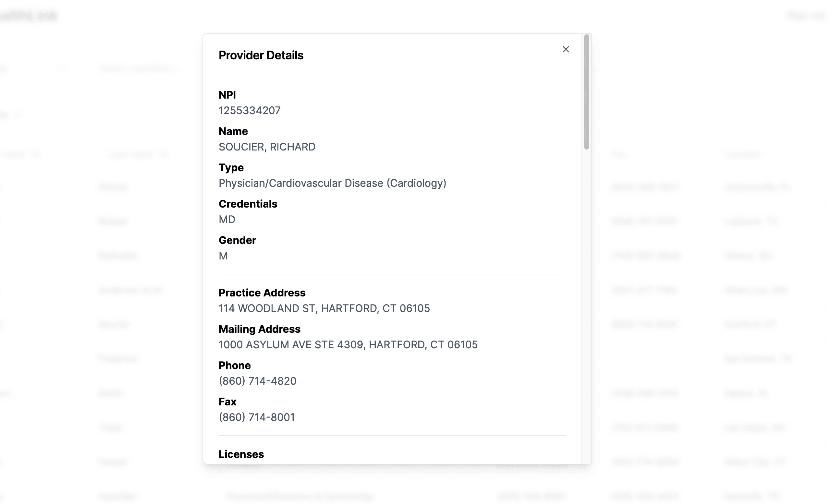Click the Credentials field label

248,204
